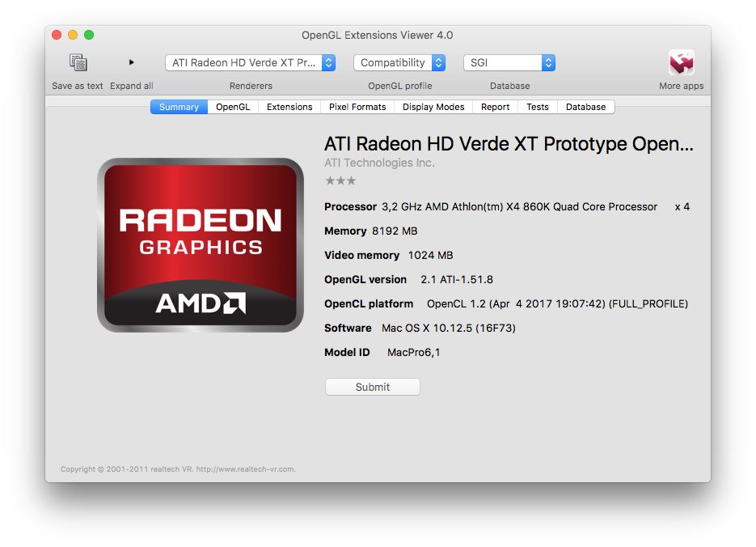The image size is (756, 547).
Task: Click the Processor value AMD Athlon X4 860K
Action: tap(519, 207)
